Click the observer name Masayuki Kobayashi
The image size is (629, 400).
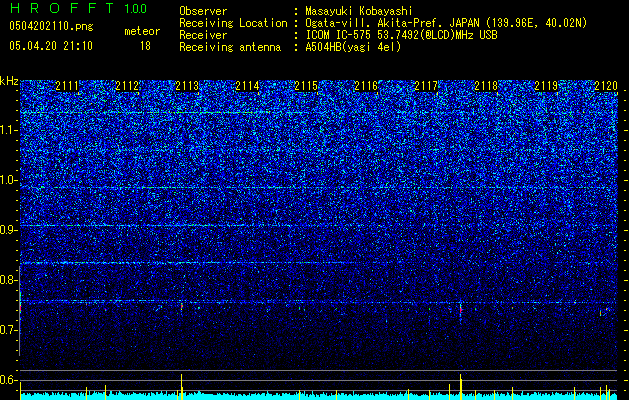pyautogui.click(x=359, y=11)
